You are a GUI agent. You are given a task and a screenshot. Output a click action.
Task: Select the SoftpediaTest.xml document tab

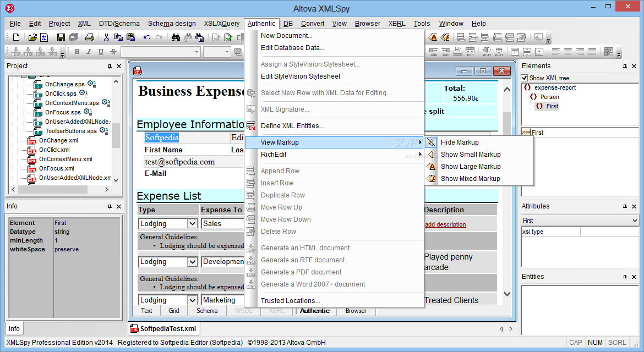[164, 328]
